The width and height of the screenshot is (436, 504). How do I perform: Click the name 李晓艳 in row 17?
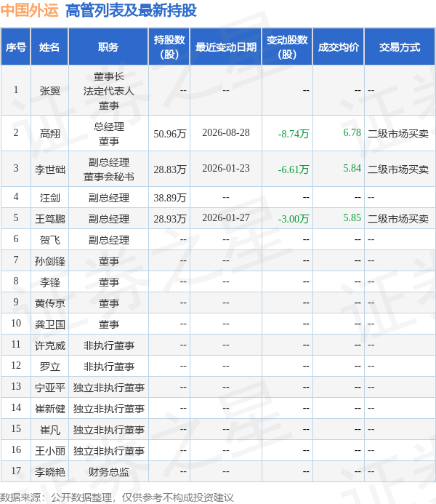[x=49, y=471]
